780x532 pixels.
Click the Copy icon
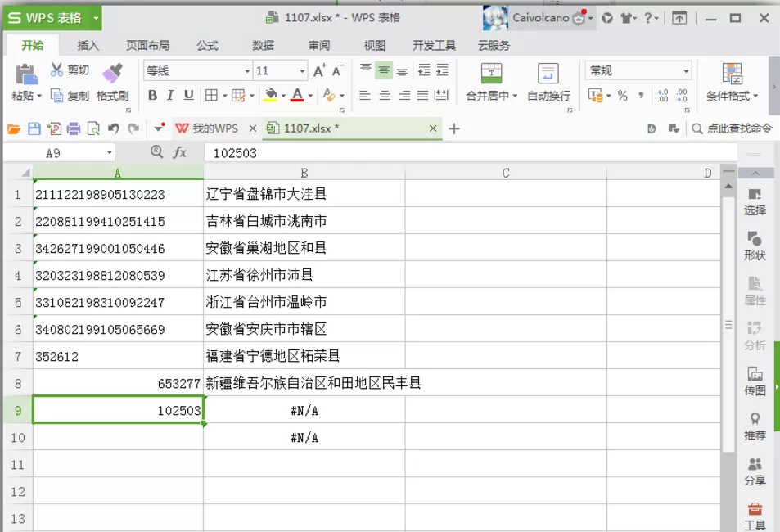click(x=56, y=96)
